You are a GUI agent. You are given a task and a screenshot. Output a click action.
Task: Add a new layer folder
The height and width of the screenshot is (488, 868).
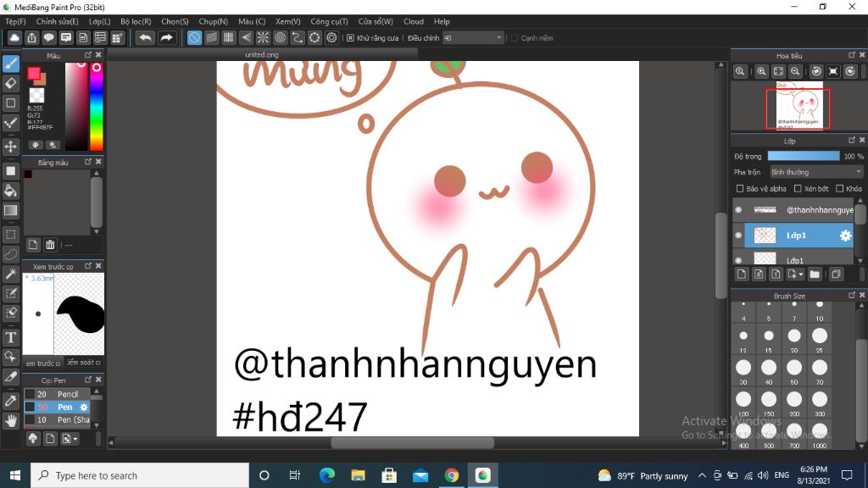(x=815, y=274)
